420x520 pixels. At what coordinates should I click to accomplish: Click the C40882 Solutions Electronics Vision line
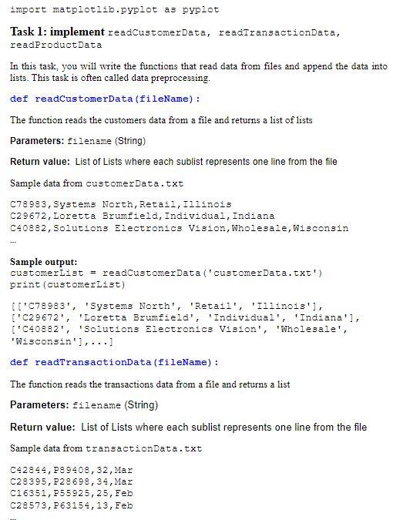coord(179,228)
